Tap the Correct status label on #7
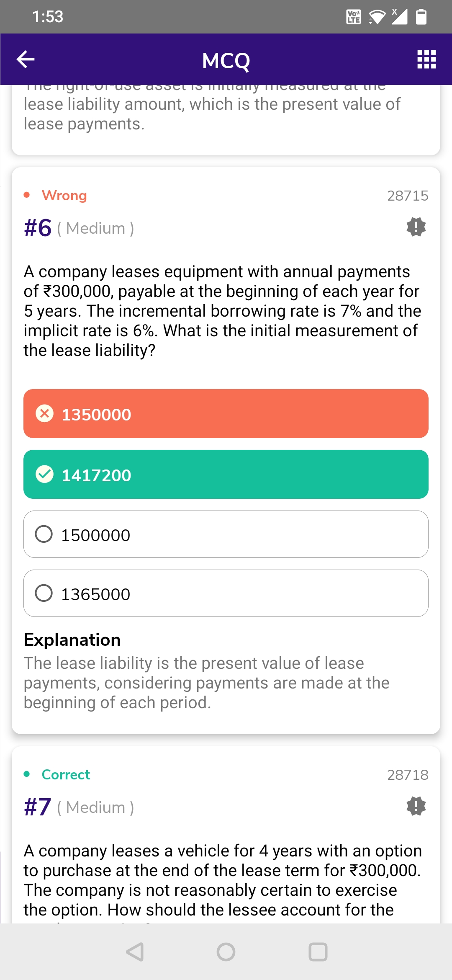The image size is (452, 980). 66,774
